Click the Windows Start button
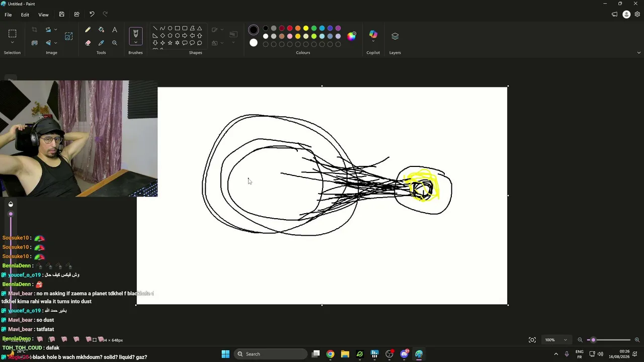This screenshot has height=362, width=644. [225, 354]
